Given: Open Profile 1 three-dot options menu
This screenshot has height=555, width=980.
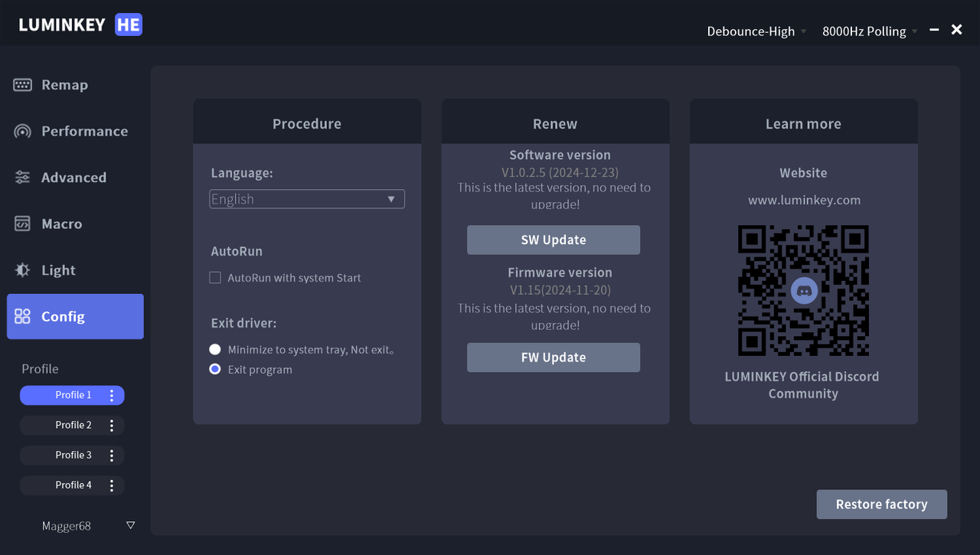Looking at the screenshot, I should click(x=112, y=395).
